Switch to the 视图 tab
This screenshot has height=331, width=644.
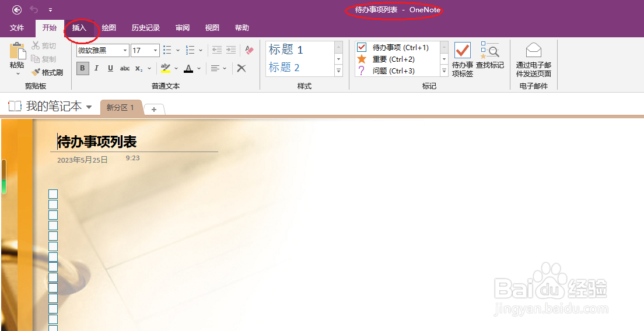coord(212,28)
